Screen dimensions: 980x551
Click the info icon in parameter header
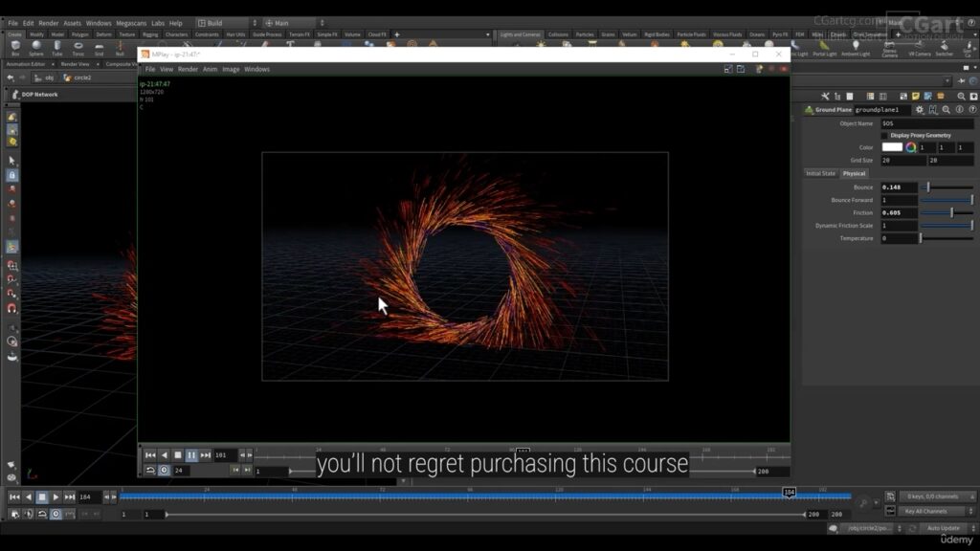(x=959, y=109)
